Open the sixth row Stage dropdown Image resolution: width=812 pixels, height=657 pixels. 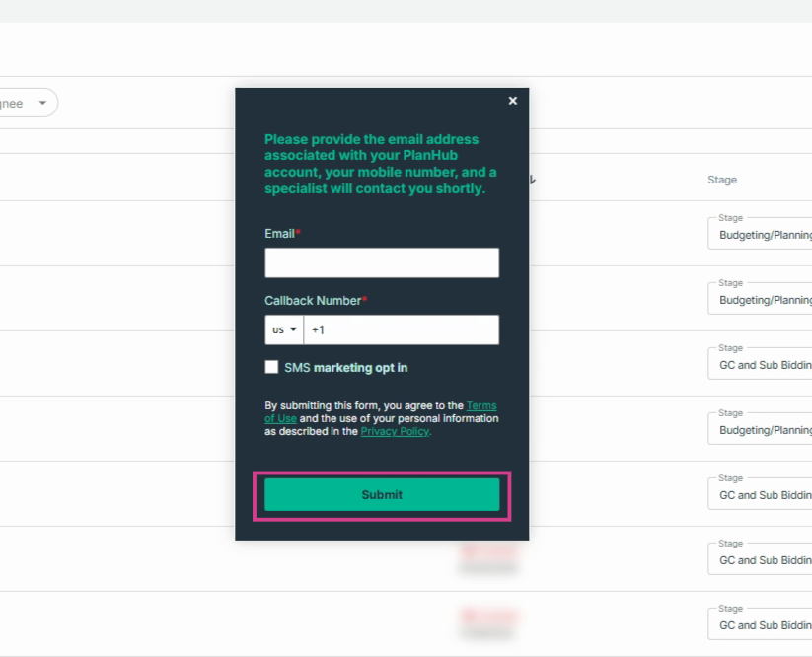760,560
